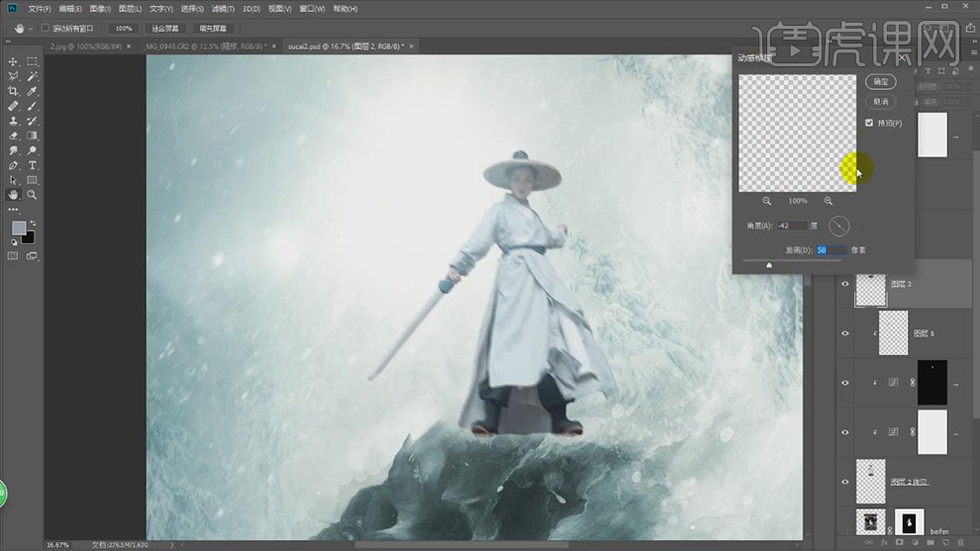Select the Crop tool

coord(13,91)
